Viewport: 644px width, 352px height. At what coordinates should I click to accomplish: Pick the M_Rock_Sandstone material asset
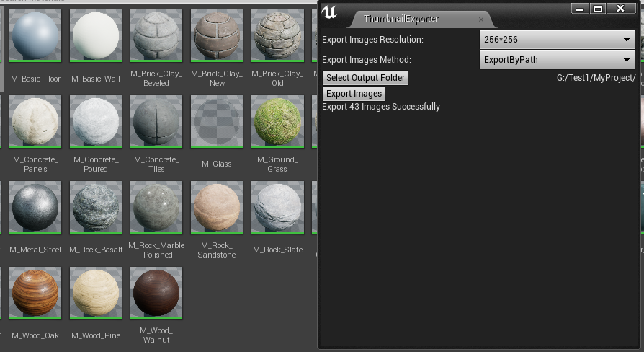pos(217,207)
